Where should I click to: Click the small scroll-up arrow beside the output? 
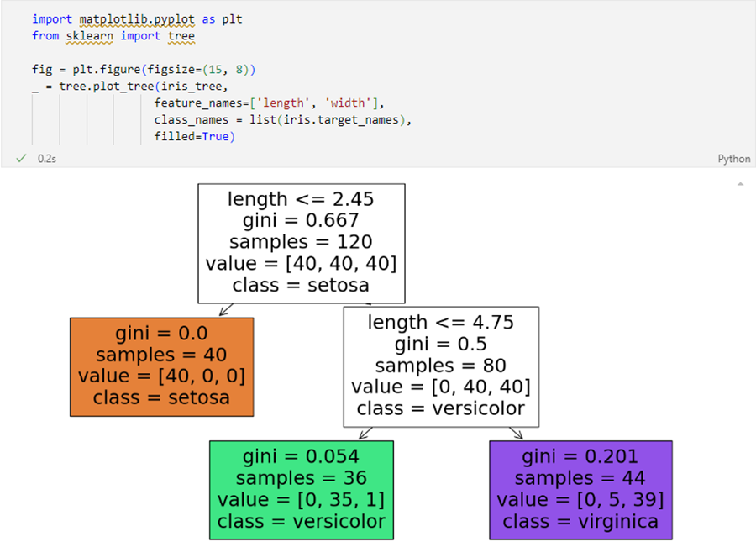[740, 184]
